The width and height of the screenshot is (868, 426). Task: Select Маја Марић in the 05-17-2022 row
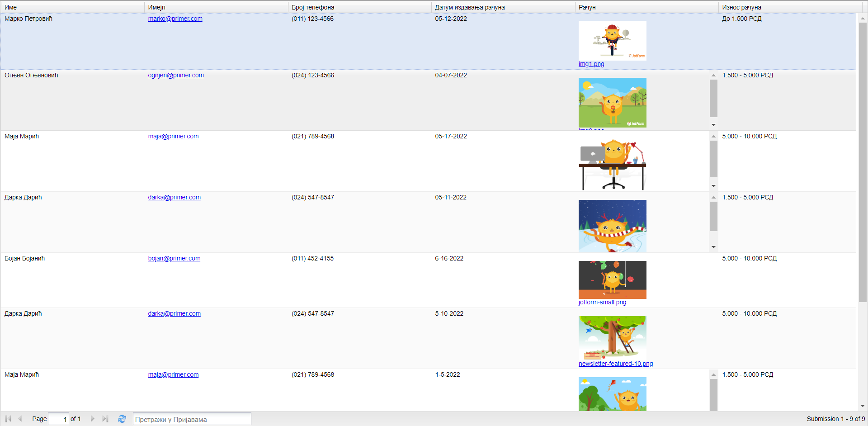coord(22,136)
